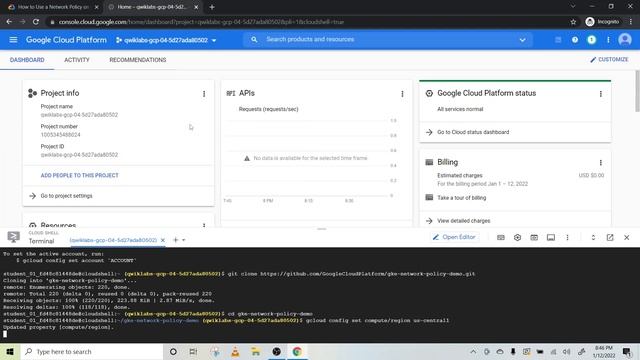Open the Windows Start menu
The image size is (640, 360).
(x=10, y=351)
